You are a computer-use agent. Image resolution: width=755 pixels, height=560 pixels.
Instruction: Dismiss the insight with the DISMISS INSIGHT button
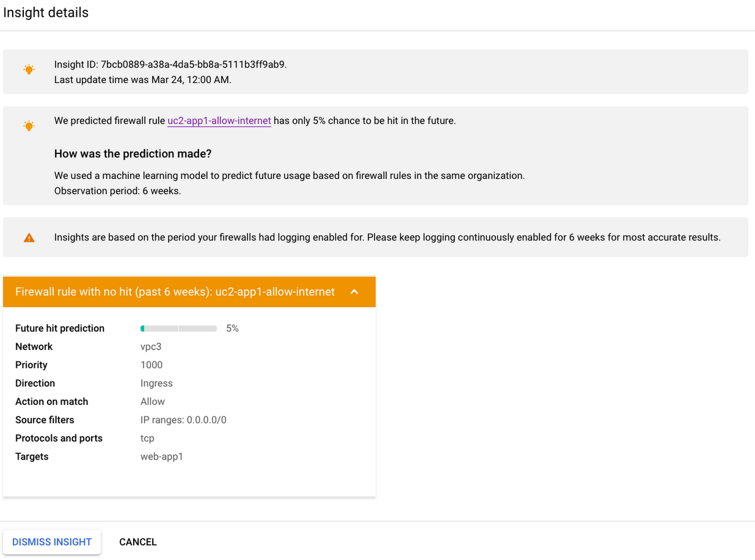(x=52, y=542)
